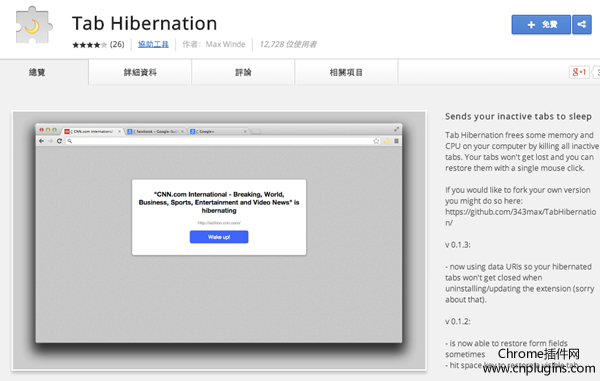Click the bookmark star icon in preview
Screen dimensions: 600x381
pos(376,141)
